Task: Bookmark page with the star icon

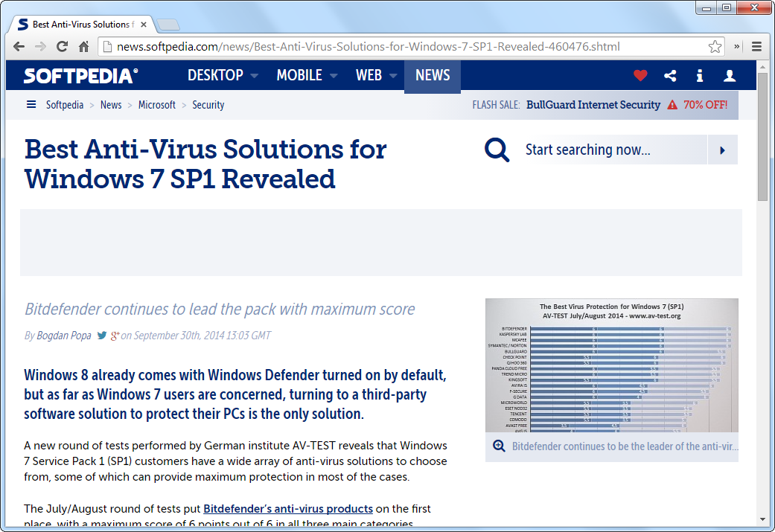Action: [x=715, y=47]
